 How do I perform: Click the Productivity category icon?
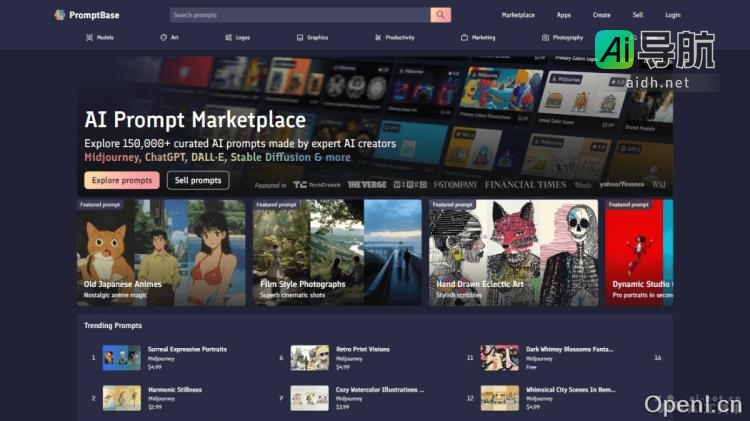pyautogui.click(x=378, y=37)
